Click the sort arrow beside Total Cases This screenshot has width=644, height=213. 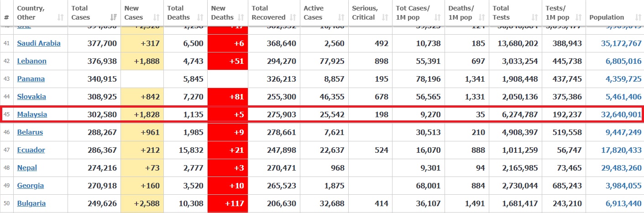[113, 18]
